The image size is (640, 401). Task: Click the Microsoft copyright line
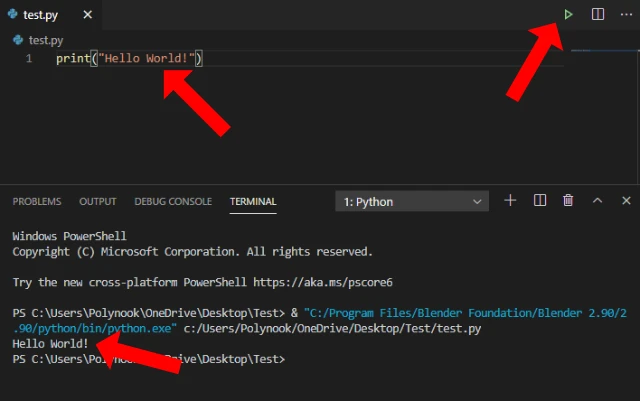[x=192, y=252]
